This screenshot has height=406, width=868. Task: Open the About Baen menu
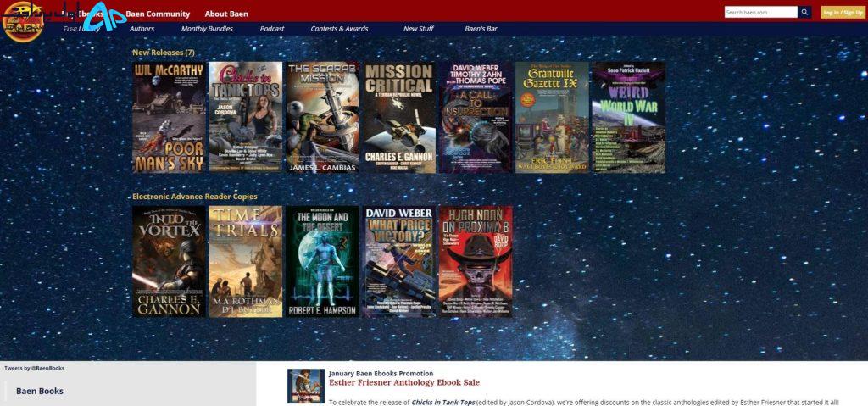pos(226,14)
